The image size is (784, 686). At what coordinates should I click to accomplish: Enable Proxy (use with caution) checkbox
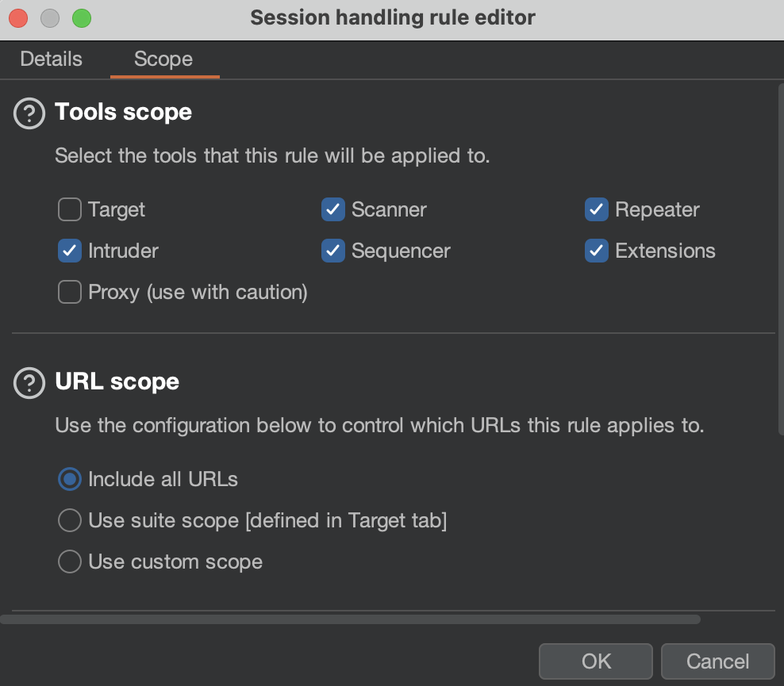point(70,293)
